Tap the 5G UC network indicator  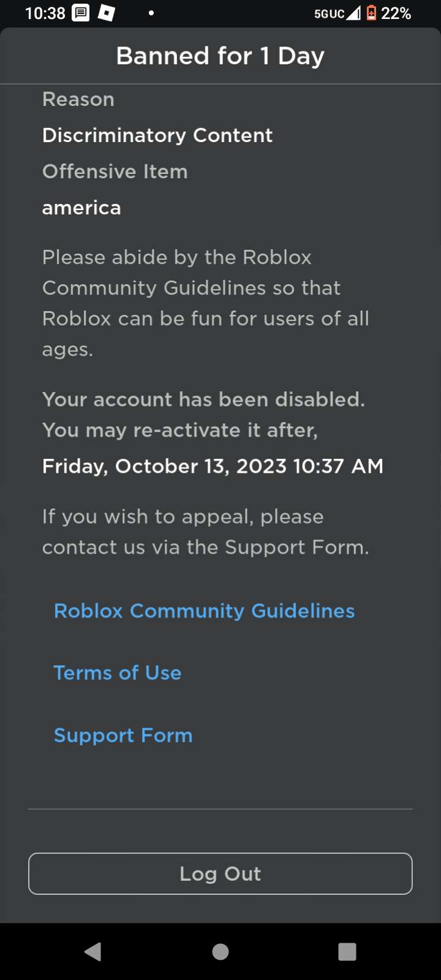tap(329, 13)
